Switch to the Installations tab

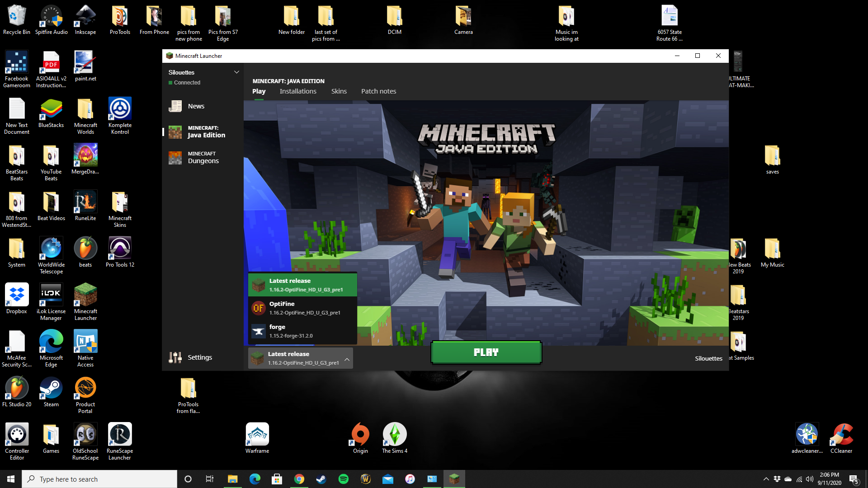click(298, 91)
